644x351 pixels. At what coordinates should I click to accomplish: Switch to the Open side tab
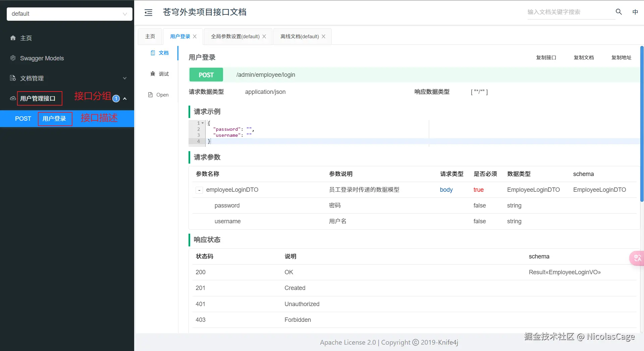coord(159,95)
